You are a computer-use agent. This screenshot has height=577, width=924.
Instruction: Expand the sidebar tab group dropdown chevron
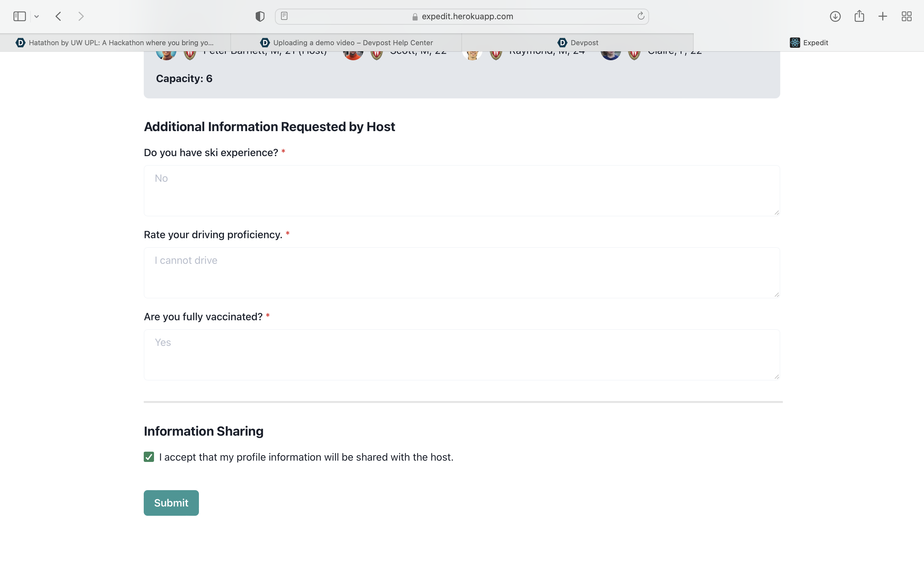(x=37, y=16)
